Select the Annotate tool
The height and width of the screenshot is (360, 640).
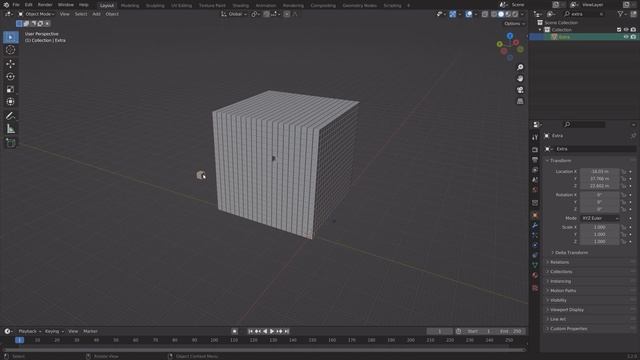click(11, 116)
